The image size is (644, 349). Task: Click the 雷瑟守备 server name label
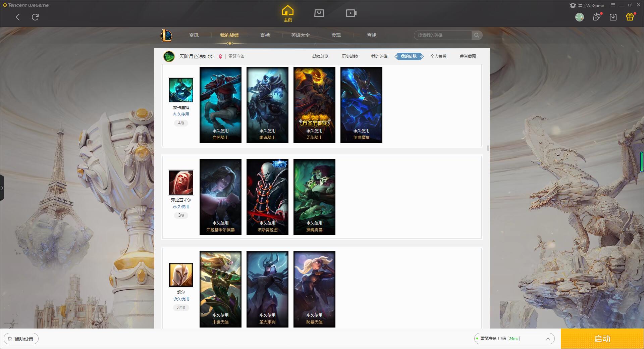236,56
